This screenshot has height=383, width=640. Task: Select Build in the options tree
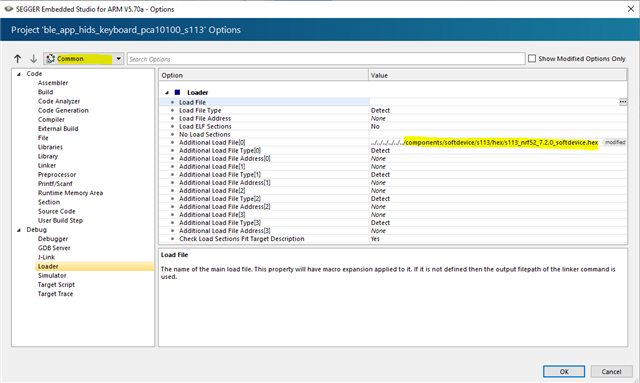click(x=46, y=92)
